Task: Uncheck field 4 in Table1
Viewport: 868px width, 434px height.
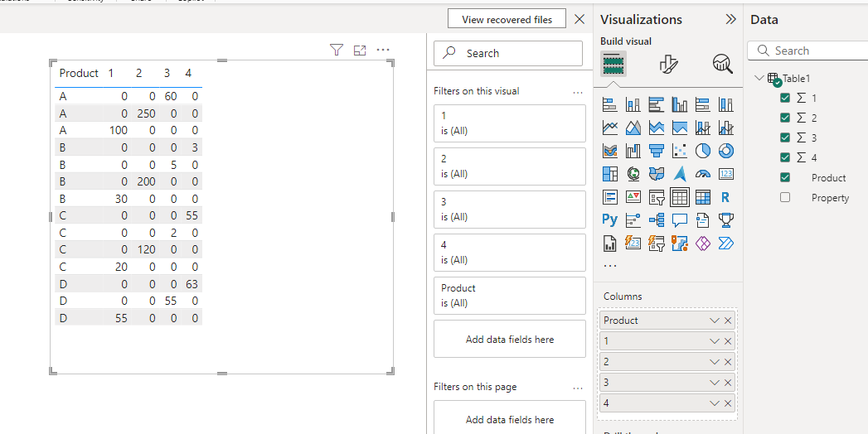Action: 785,157
